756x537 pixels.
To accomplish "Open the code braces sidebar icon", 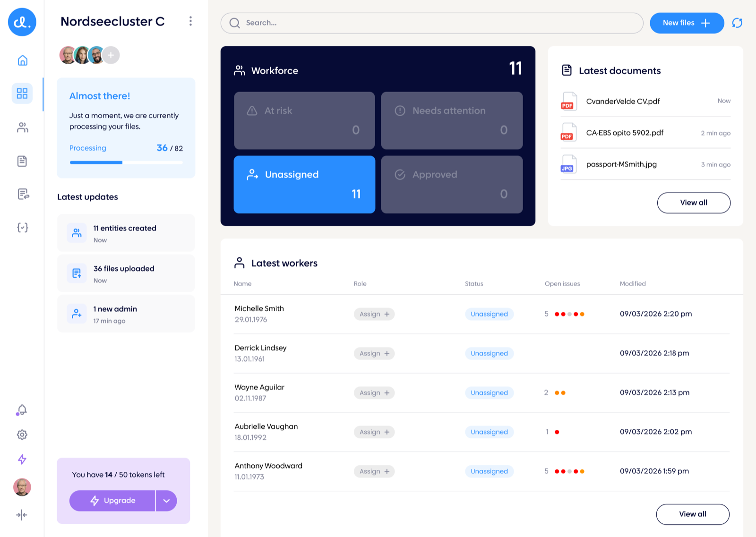I will pos(22,228).
